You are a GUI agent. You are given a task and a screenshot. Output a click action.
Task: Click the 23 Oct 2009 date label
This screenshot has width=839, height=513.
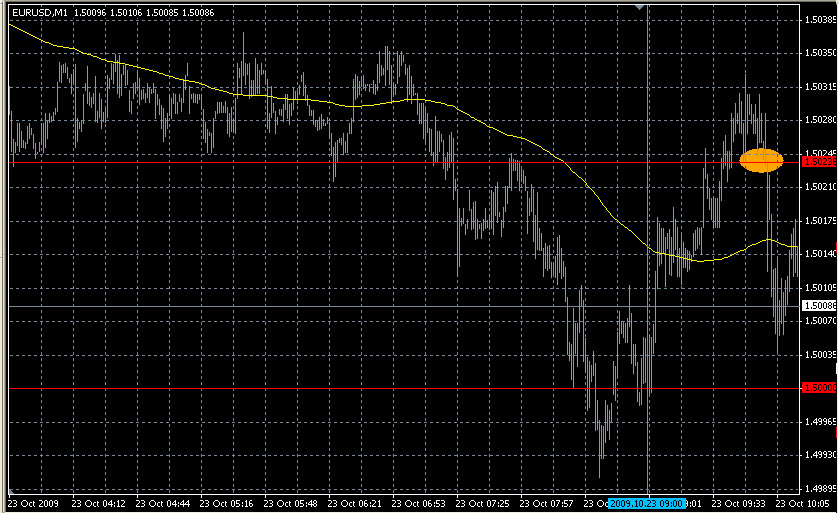[32, 504]
